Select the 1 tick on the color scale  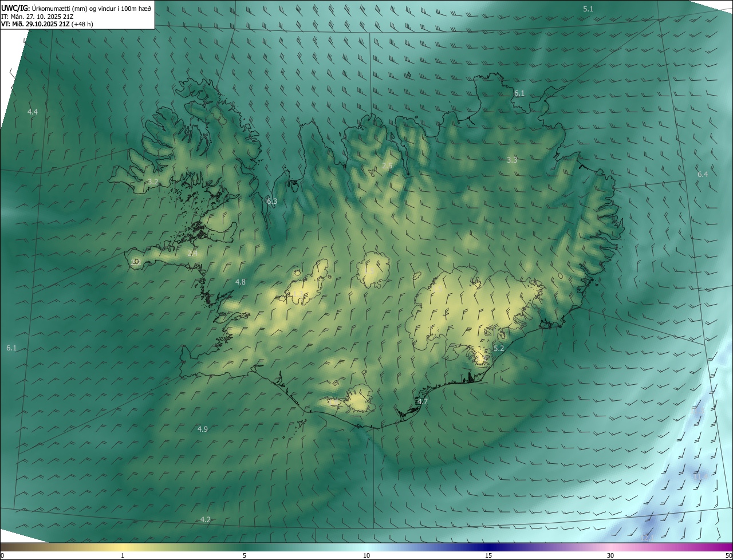(x=123, y=555)
